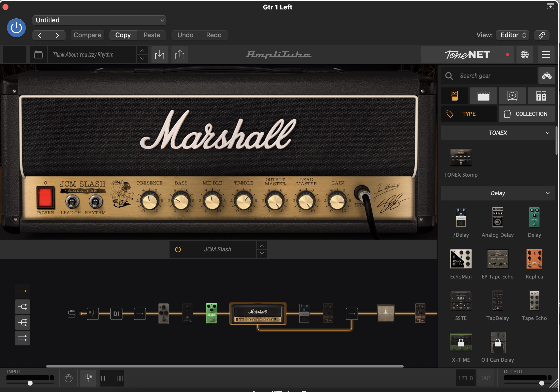Click the globe web icon

coord(524,54)
